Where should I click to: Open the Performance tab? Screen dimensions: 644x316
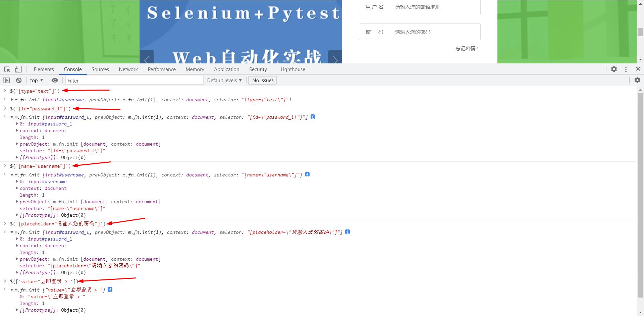click(162, 69)
